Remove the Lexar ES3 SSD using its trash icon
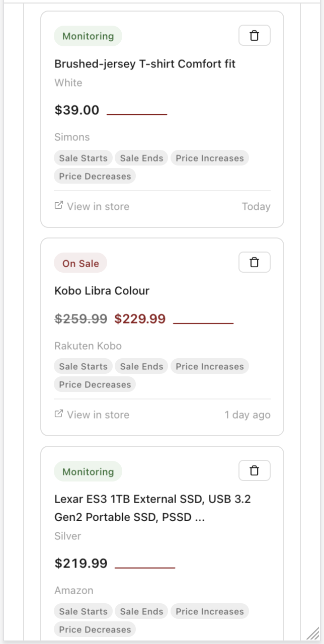 click(254, 470)
